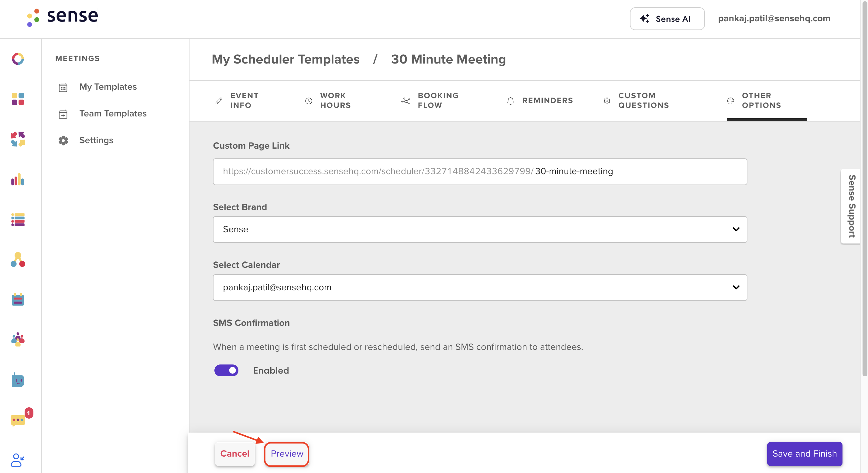Open the chatbot robot icon in sidebar

click(x=18, y=380)
